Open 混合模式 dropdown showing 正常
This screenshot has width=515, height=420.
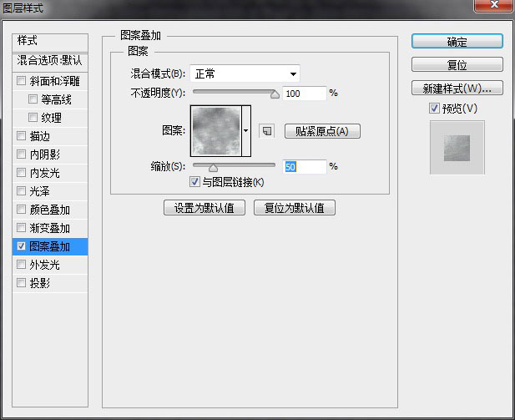click(x=245, y=73)
